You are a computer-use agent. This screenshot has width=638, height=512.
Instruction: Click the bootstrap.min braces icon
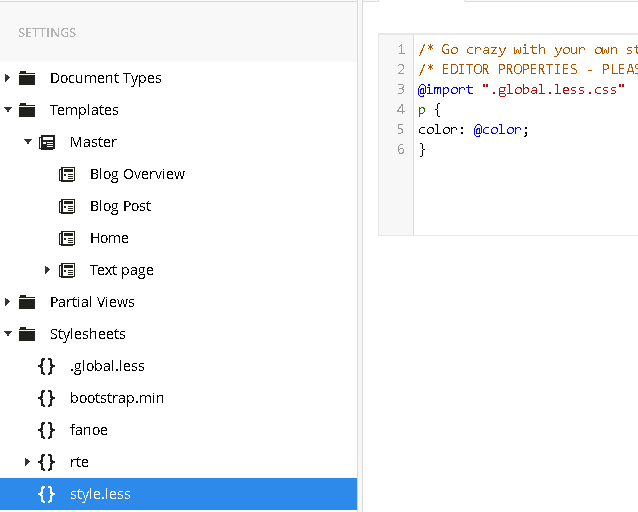click(x=46, y=398)
